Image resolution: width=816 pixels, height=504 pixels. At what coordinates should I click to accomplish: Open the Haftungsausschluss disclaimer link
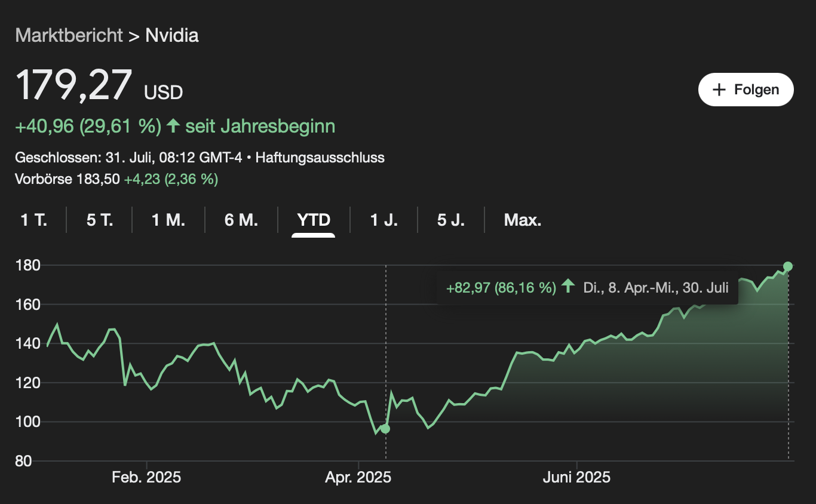click(x=320, y=158)
